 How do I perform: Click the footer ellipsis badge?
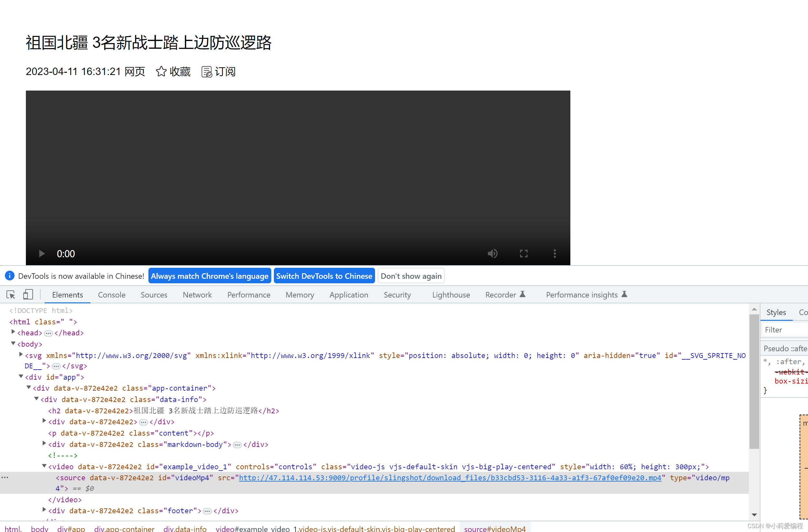208,511
